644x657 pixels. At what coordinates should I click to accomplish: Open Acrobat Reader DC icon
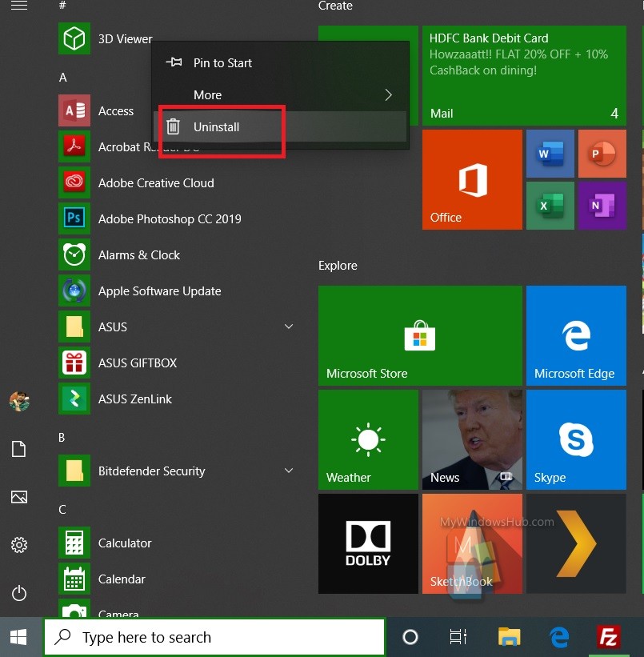click(74, 146)
